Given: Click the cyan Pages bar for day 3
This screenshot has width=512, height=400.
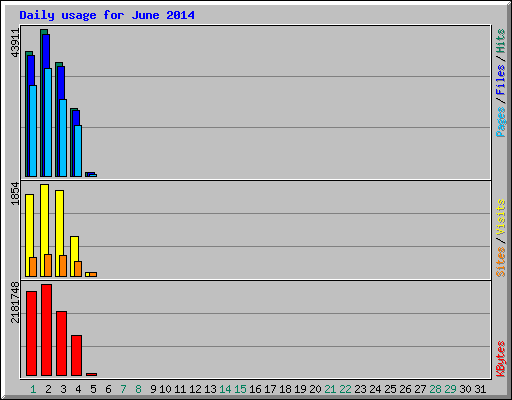Looking at the screenshot, I should tap(63, 138).
